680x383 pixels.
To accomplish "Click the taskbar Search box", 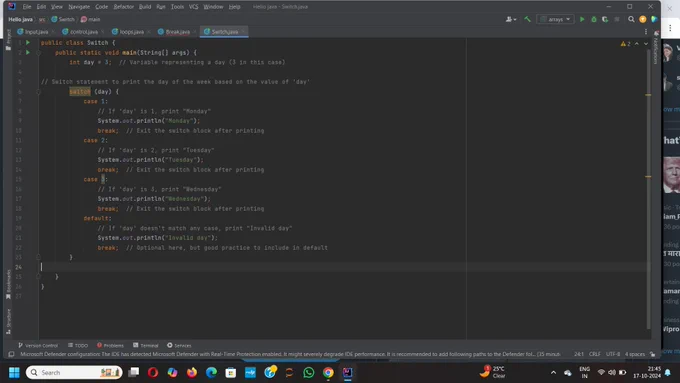I will 74,373.
